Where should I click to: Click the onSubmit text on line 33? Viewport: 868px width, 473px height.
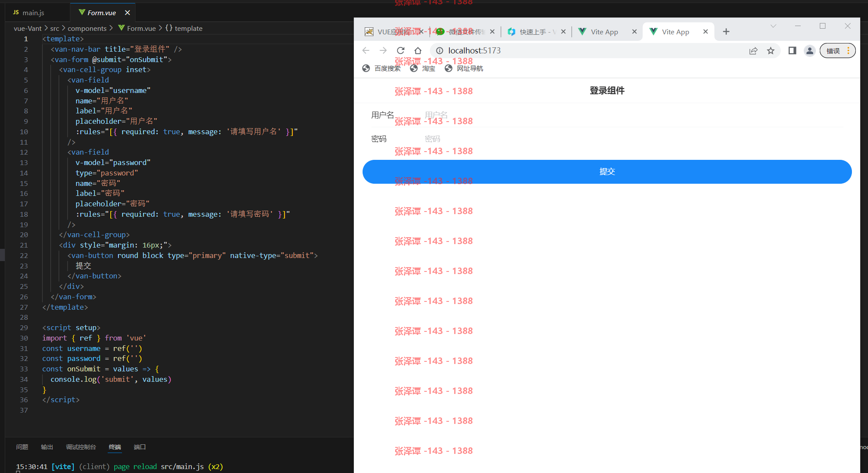[84, 369]
